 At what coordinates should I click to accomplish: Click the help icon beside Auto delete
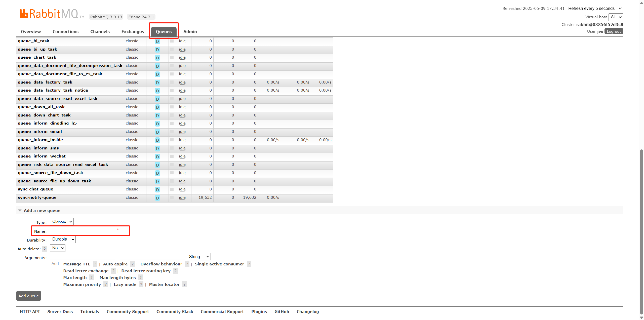point(45,249)
